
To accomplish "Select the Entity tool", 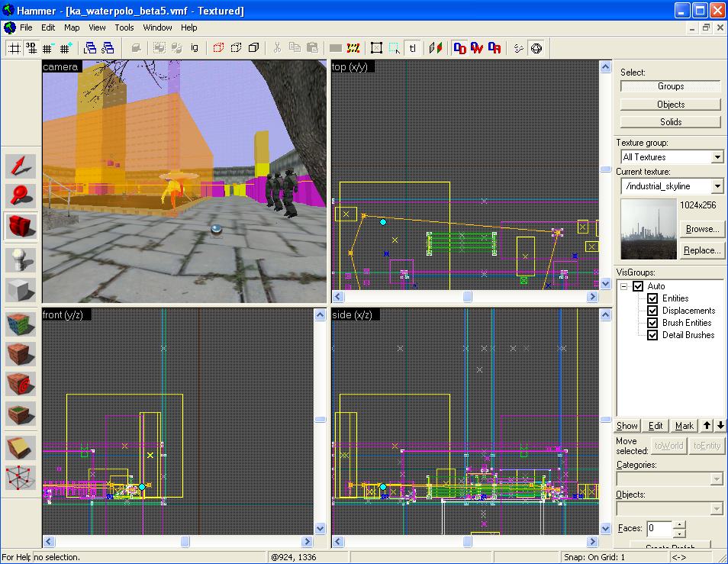I will 21,260.
